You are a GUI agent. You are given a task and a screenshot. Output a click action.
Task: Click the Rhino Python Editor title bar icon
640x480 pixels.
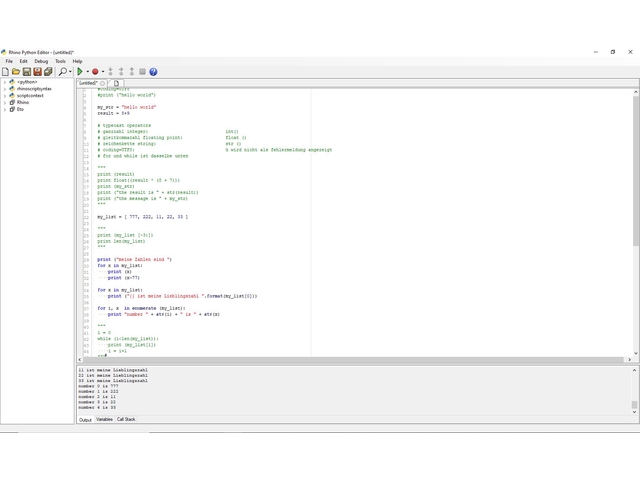[4, 52]
